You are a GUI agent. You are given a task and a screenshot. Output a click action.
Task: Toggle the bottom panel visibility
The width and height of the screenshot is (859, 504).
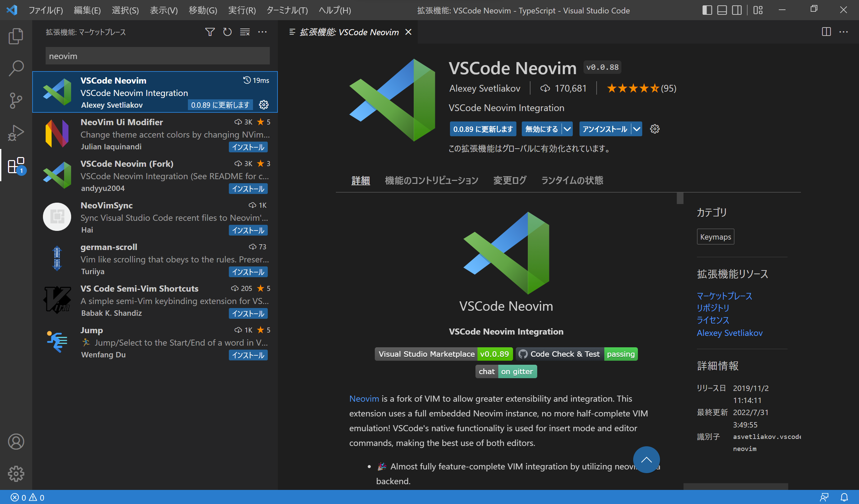pos(722,10)
